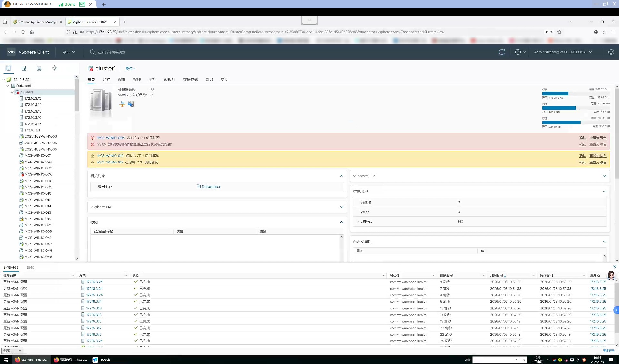Switch to the 警报 tab in bottom panel
The width and height of the screenshot is (619, 364).
(30, 267)
